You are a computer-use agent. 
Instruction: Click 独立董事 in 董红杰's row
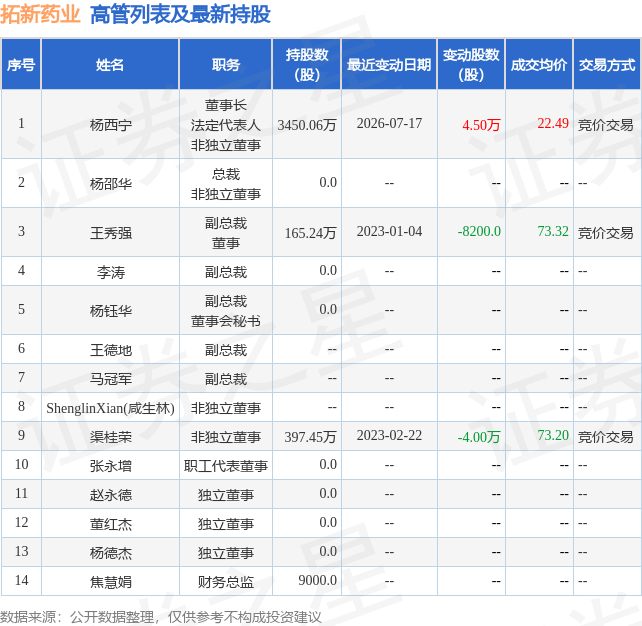coord(226,524)
